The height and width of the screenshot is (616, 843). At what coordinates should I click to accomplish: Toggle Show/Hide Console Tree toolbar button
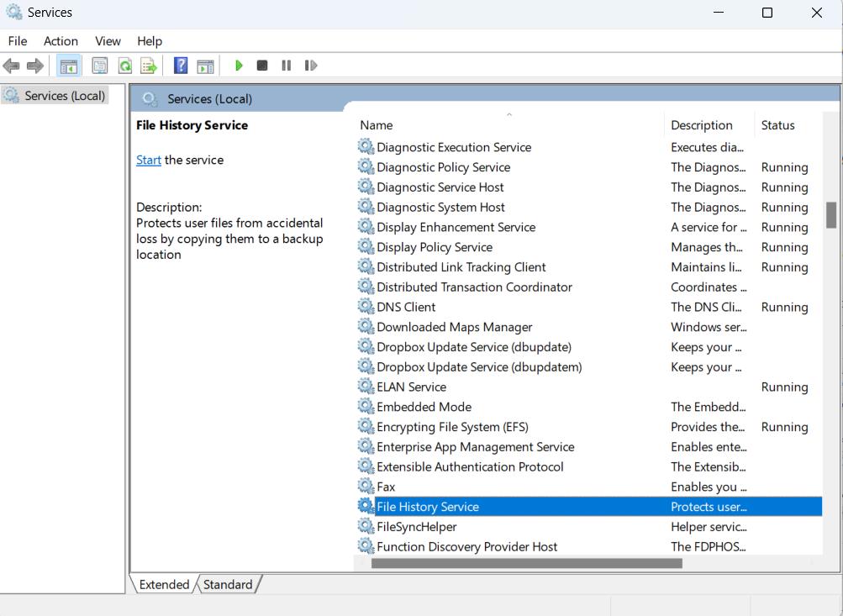click(69, 66)
